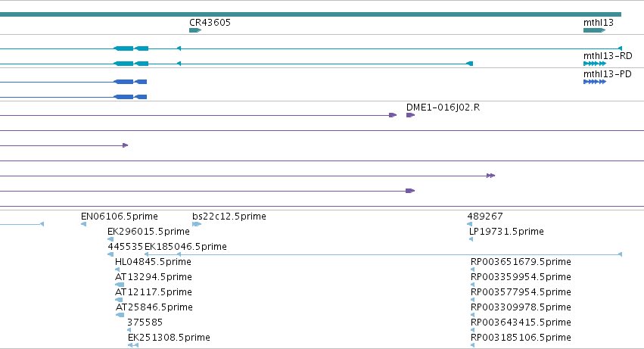Open the mthl13 gene label

[x=599, y=22]
